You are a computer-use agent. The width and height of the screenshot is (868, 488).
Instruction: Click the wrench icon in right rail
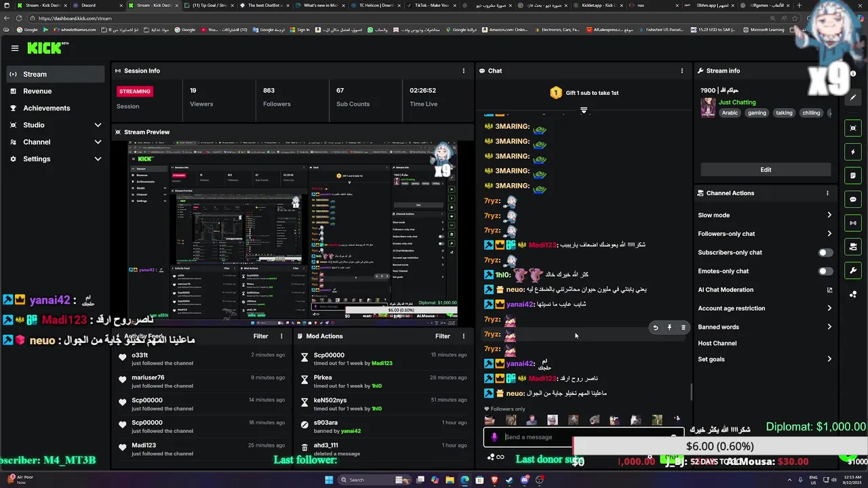[853, 270]
